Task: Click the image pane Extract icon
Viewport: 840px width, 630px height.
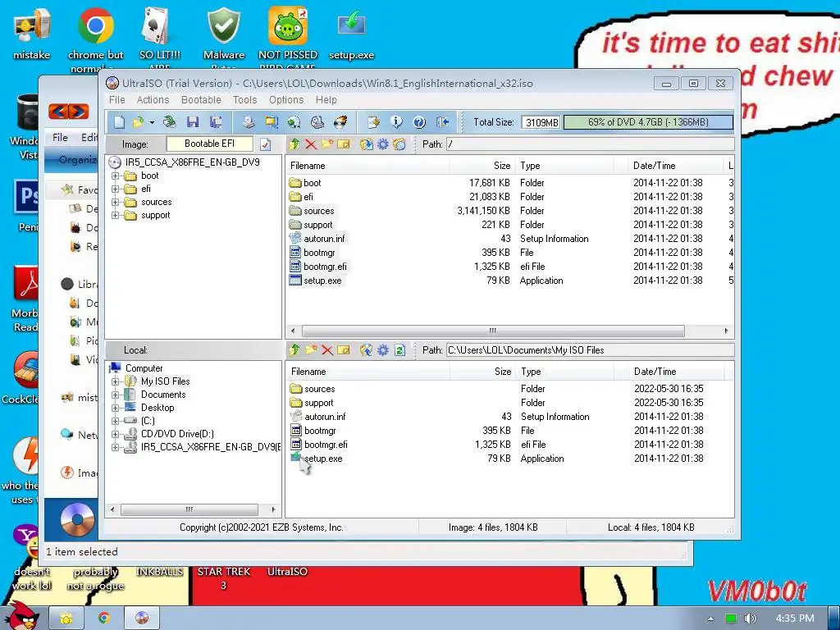Action: pyautogui.click(x=367, y=144)
